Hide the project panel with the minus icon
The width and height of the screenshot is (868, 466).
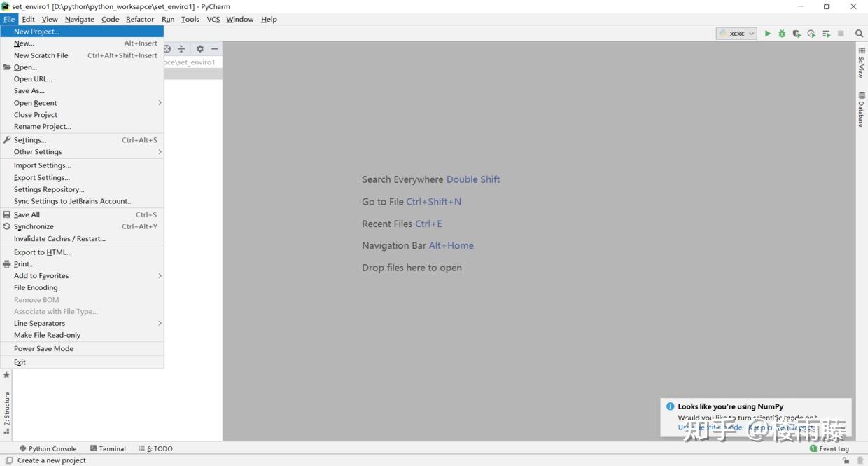tap(215, 49)
